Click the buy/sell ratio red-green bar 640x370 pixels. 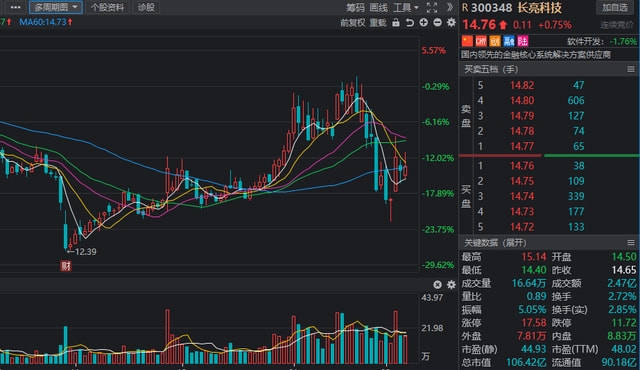[549, 155]
